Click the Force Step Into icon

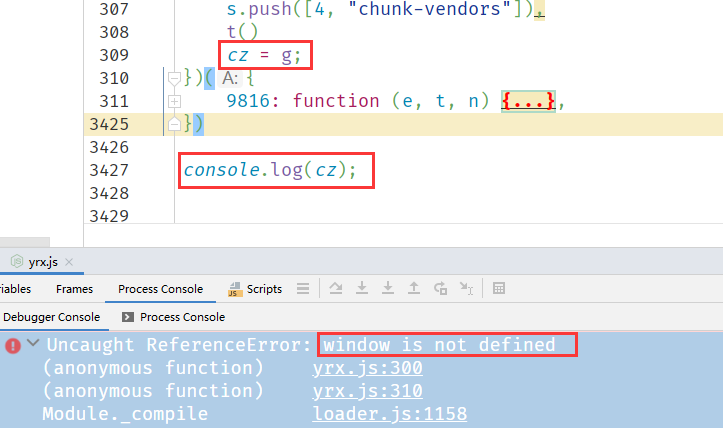coord(388,289)
